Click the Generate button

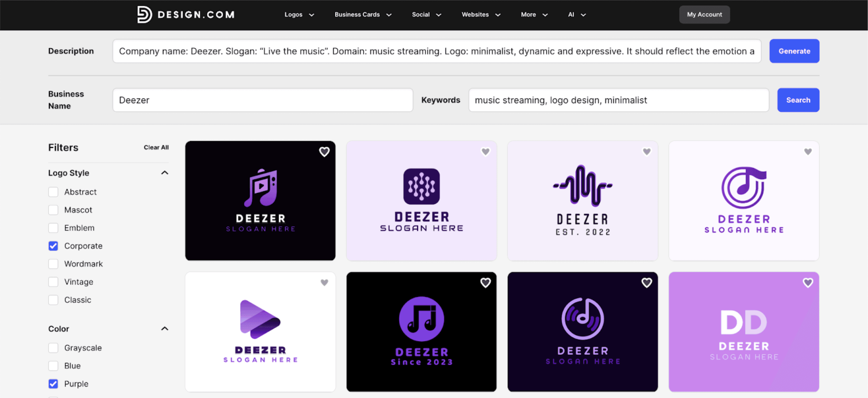pyautogui.click(x=794, y=51)
